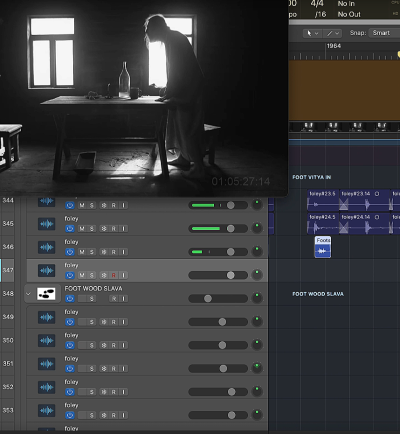The image size is (400, 434).
Task: Click the waveform track icon on track 350
Action: click(46, 341)
